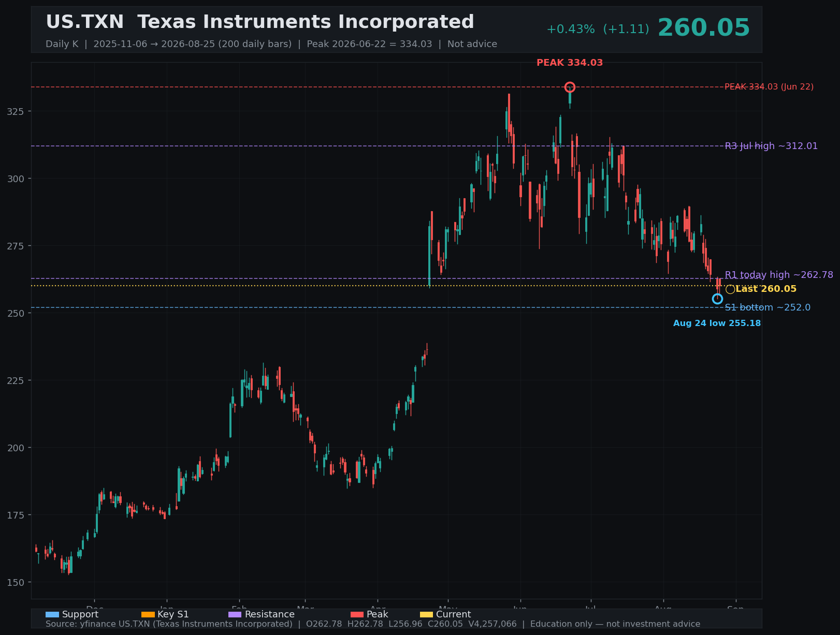Screen dimensions: 840x635
Task: Click the US.TXN Texas Instruments Incorporated title
Action: 260,22
